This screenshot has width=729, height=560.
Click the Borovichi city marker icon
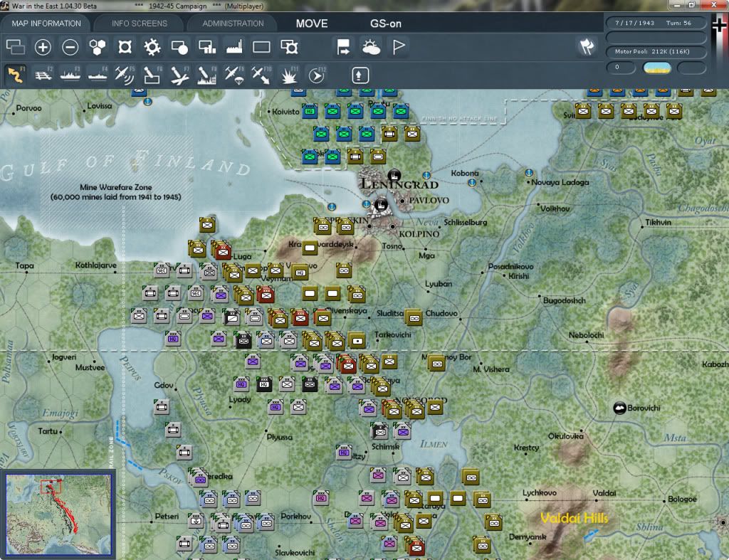pyautogui.click(x=619, y=408)
